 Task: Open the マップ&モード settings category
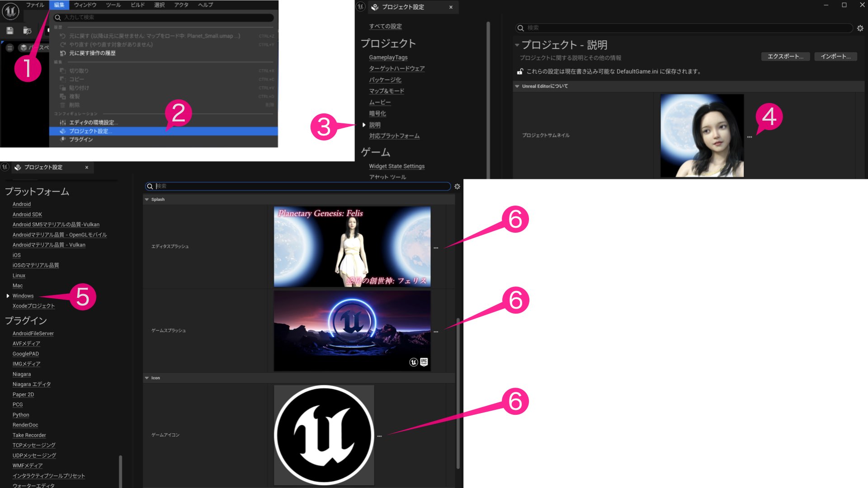point(387,91)
